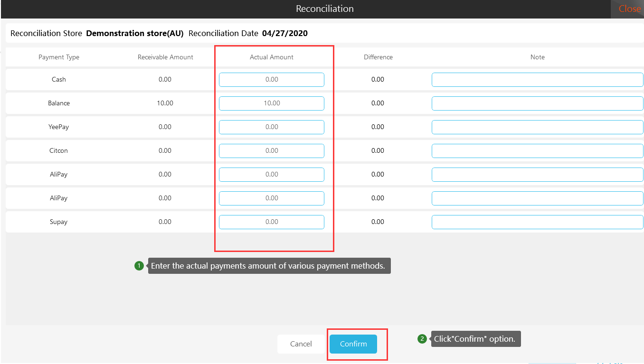Select the Cash actual amount field
The height and width of the screenshot is (364, 644).
(x=272, y=80)
